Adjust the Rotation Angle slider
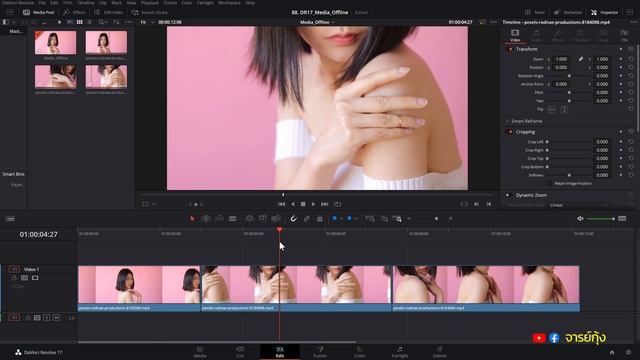Image resolution: width=640 pixels, height=360 pixels. 569,76
